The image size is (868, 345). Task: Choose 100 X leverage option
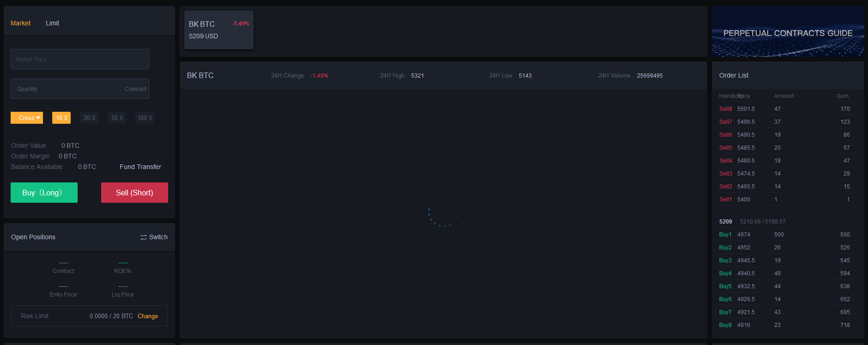point(145,118)
